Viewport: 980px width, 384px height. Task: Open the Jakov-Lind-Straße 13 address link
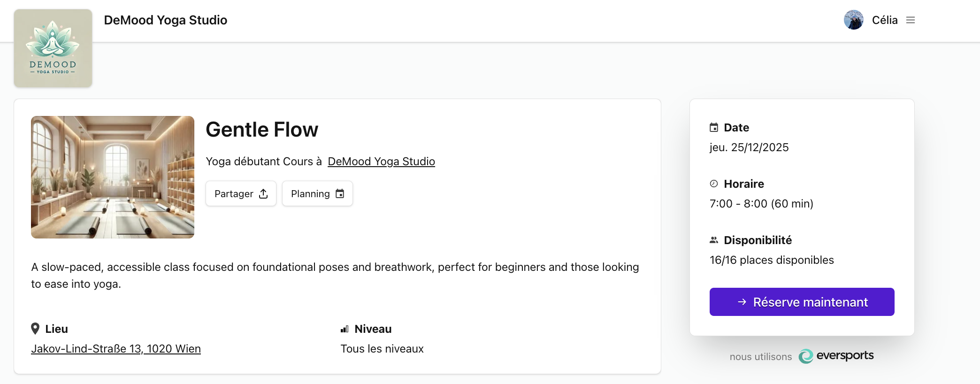(116, 349)
